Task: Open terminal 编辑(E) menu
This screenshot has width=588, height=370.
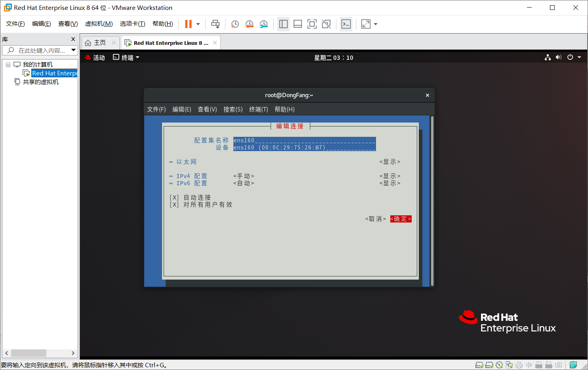Action: point(182,109)
